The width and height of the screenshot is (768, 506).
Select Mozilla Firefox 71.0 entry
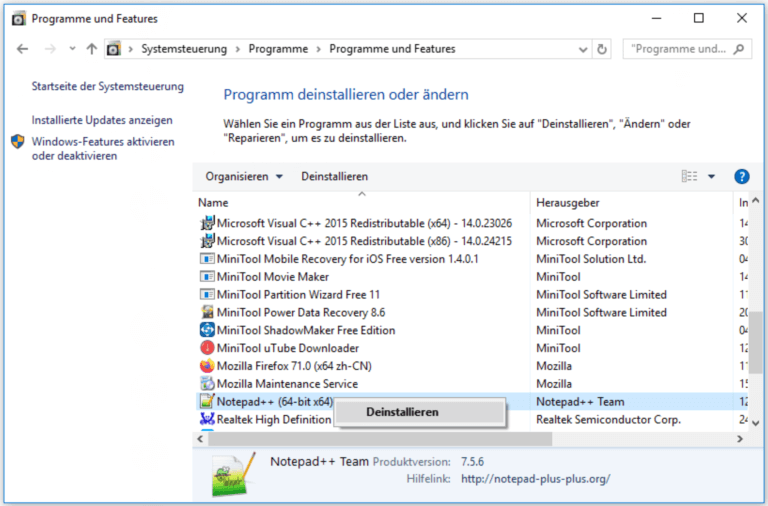click(x=294, y=366)
